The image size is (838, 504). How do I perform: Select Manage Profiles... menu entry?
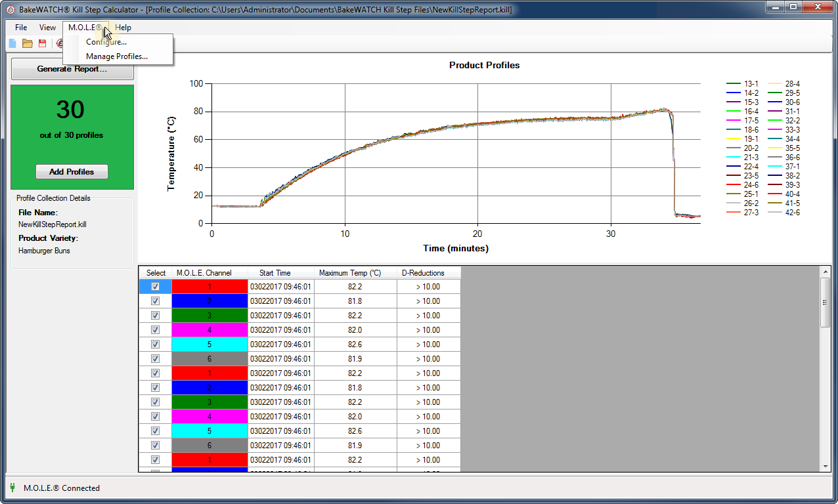click(117, 56)
